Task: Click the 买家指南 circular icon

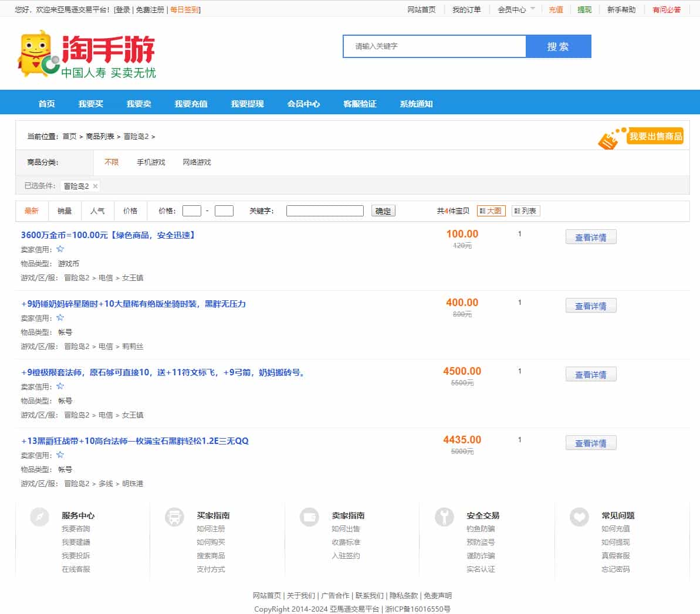Action: tap(174, 517)
